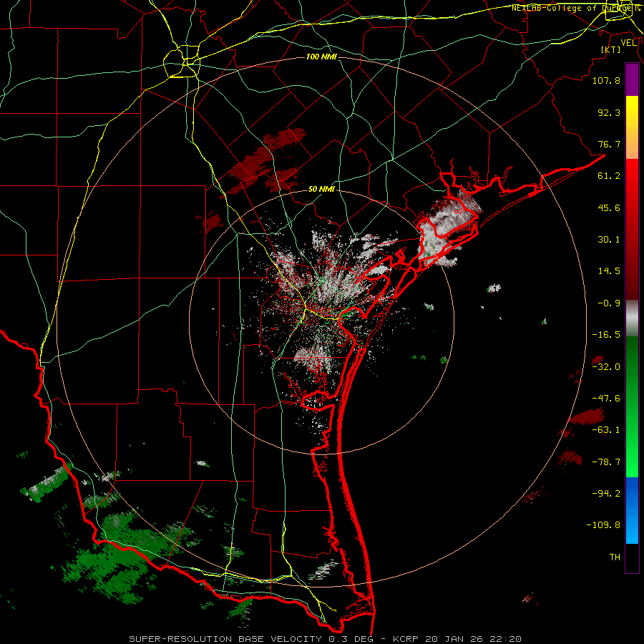Viewport: 644px width, 644px height.
Task: Click the yellow segment of velocity color bar
Action: point(632,127)
